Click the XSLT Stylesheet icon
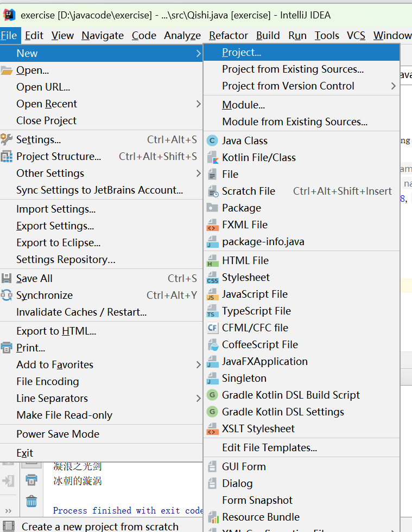The image size is (412, 532). point(212,429)
